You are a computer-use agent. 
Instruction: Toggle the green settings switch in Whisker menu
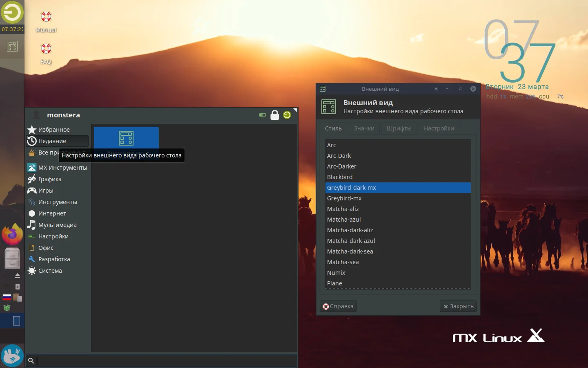click(263, 115)
